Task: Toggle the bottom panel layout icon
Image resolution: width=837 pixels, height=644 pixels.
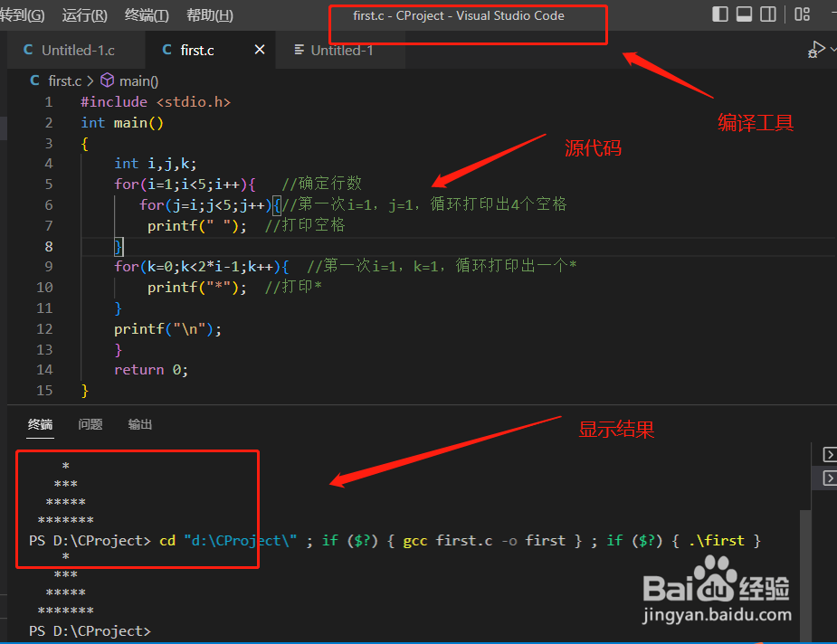Action: (744, 14)
